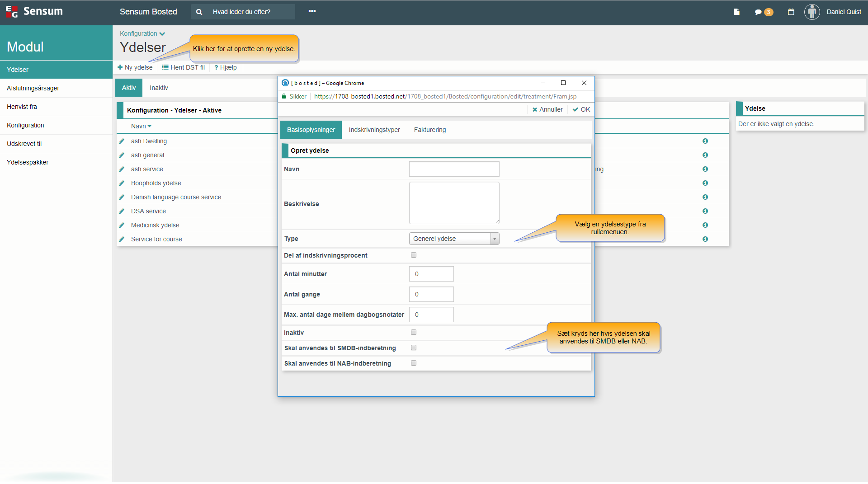Click the edit pencil for ash Dwelling
Viewport: 868px width, 484px height.
point(122,141)
